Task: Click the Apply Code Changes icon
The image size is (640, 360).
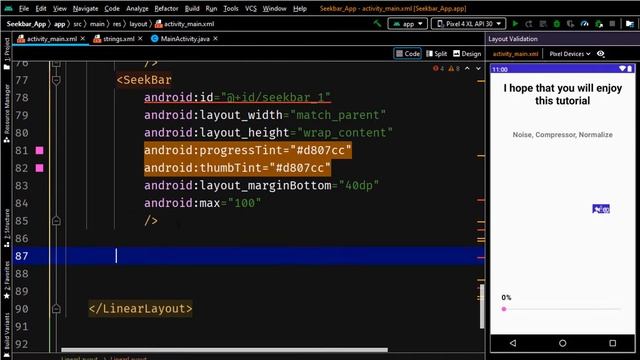Action: (543, 24)
